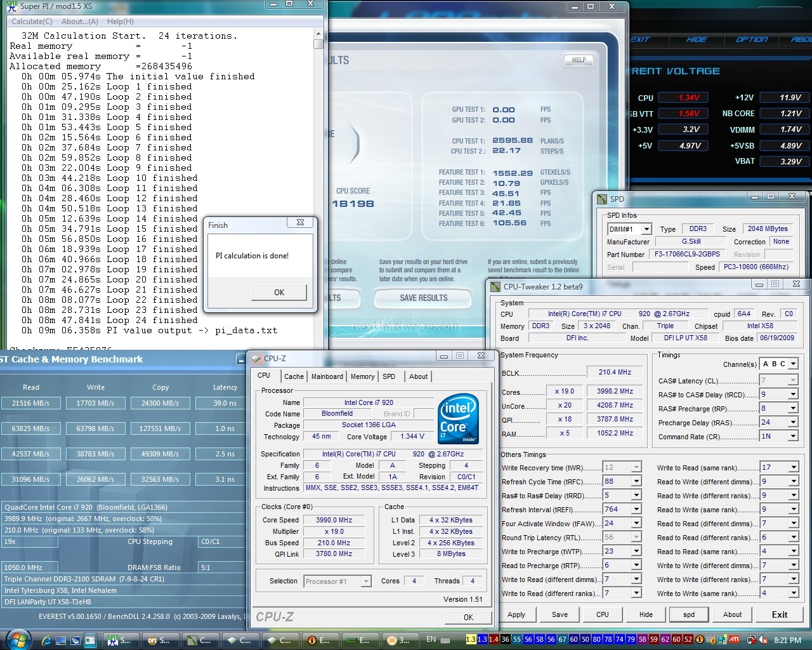
Task: Open the Calculate(C) menu in Super PI
Action: click(x=32, y=22)
